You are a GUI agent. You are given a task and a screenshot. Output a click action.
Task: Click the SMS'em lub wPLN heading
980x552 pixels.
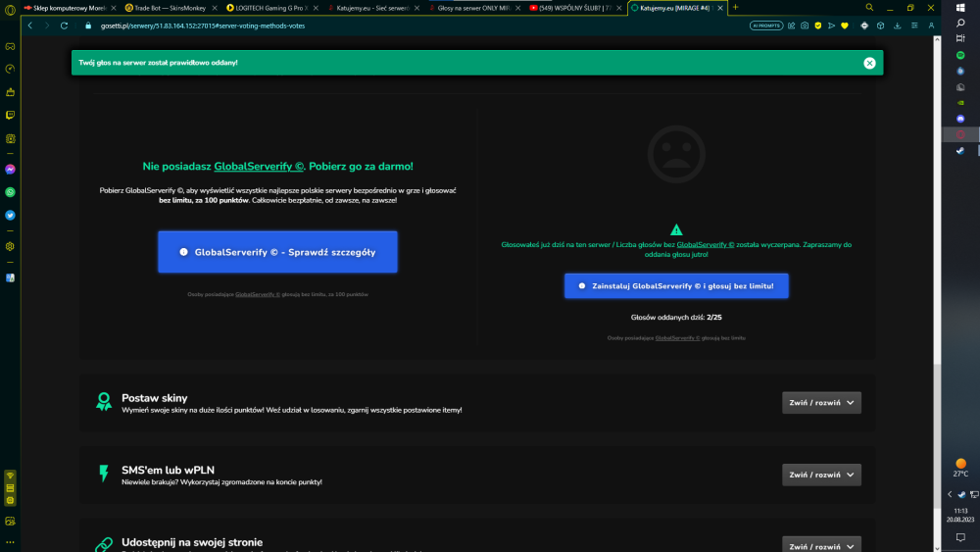tap(169, 470)
